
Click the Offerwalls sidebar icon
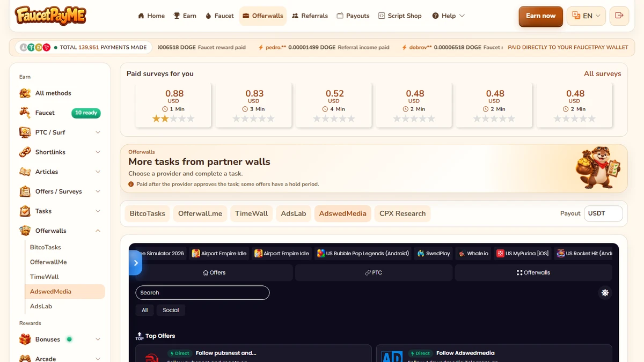click(x=25, y=231)
